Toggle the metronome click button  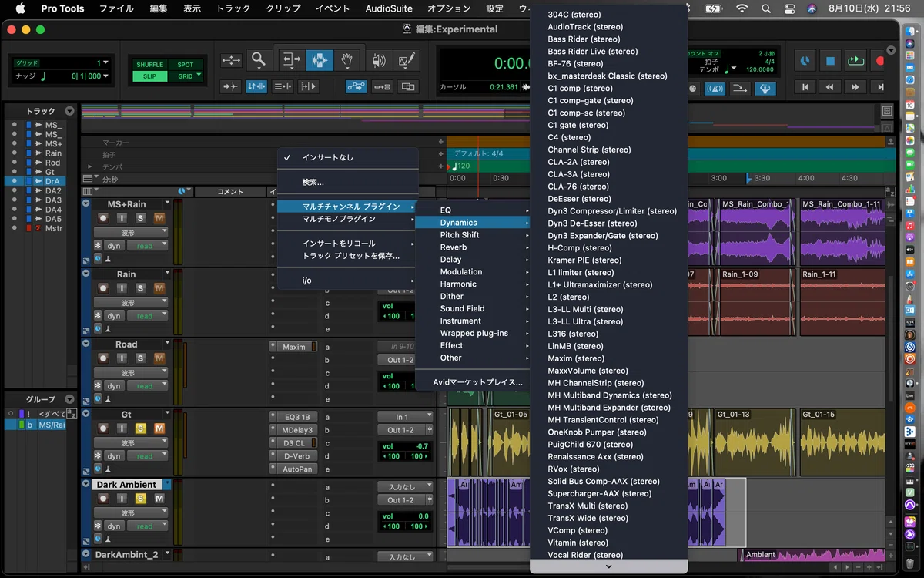point(714,89)
